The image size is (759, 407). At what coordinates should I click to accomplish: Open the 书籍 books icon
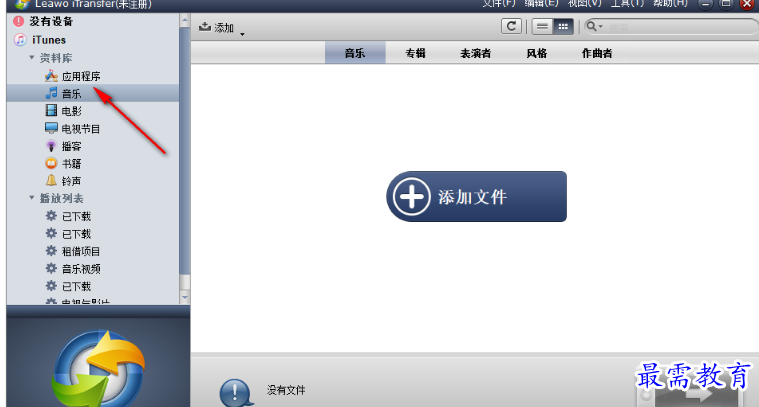[51, 163]
